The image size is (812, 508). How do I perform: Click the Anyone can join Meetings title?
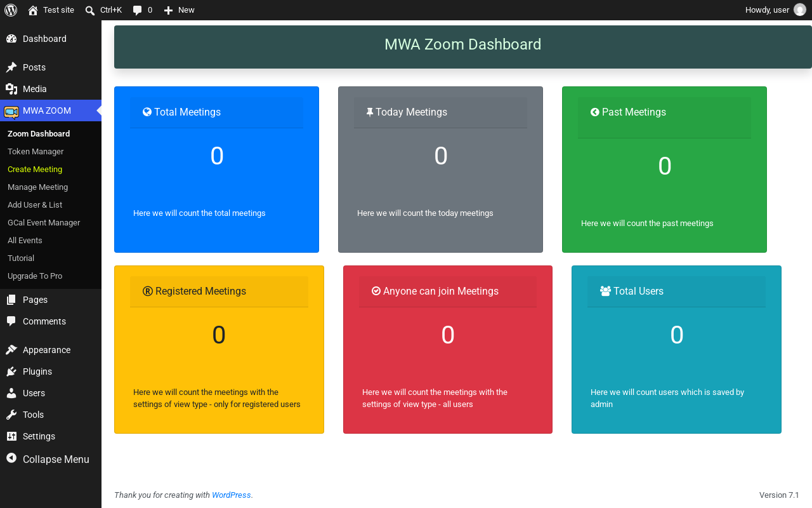click(441, 291)
